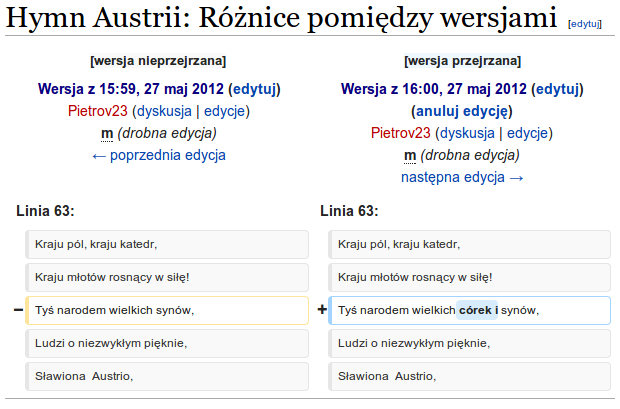This screenshot has height=409, width=620.
Task: Open the 16:00, 27 maj 2012 version
Action: (x=433, y=89)
